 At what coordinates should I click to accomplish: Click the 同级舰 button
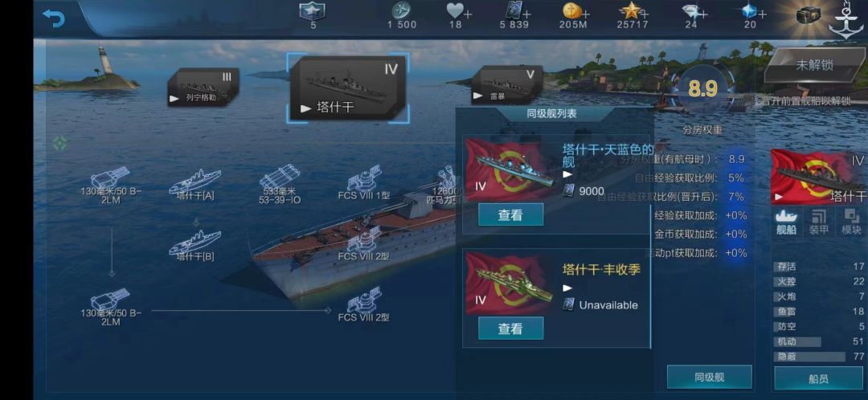coord(709,378)
